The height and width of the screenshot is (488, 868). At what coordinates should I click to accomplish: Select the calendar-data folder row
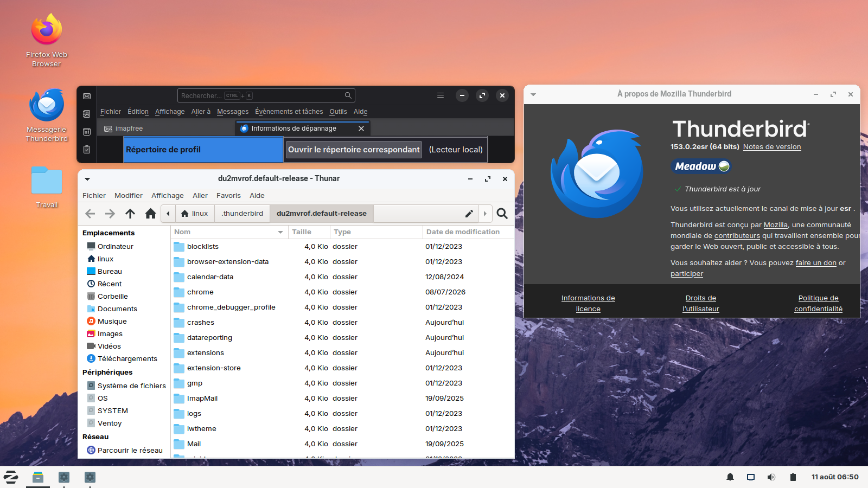(x=342, y=277)
